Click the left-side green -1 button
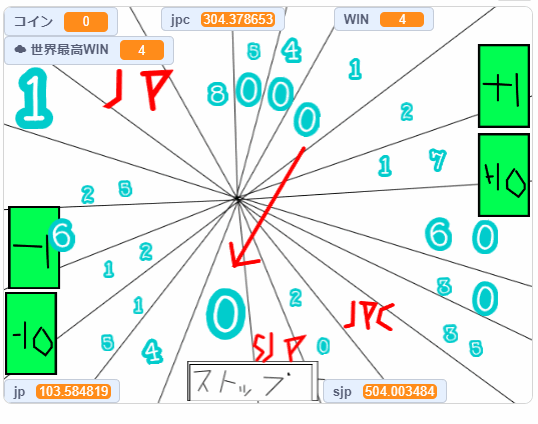This screenshot has width=538, height=424. 34,247
